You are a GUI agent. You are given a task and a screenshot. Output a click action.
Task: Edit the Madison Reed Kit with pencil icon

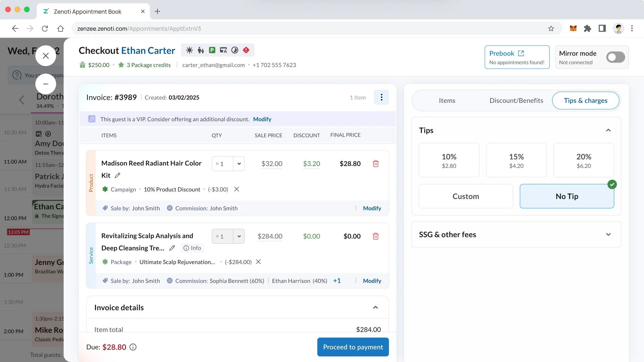(118, 176)
